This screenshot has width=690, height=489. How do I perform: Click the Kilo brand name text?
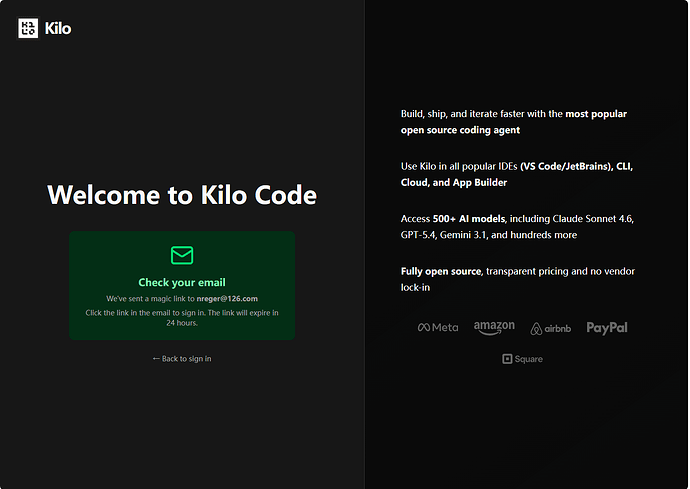[58, 29]
